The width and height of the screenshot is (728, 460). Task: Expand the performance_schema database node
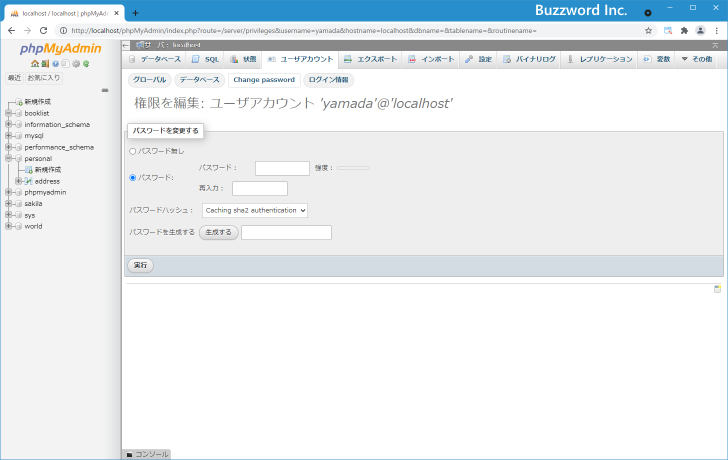[x=8, y=147]
